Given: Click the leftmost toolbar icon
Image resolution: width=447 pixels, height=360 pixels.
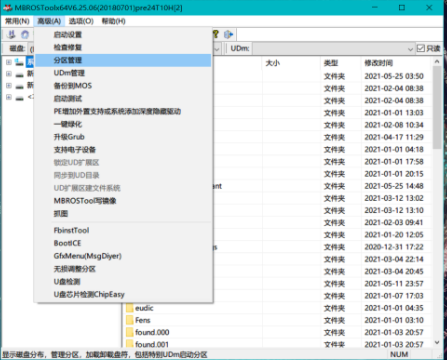Looking at the screenshot, I should (11, 34).
